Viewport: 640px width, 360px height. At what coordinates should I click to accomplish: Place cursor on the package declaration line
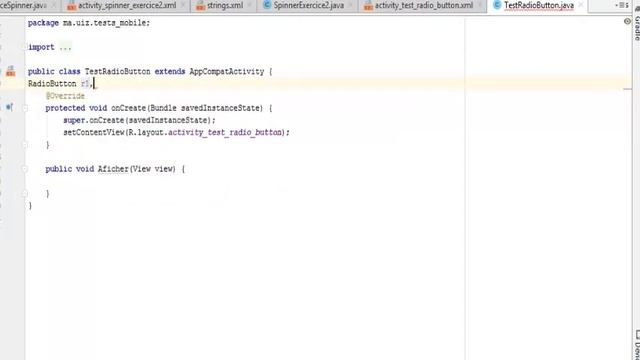point(89,23)
